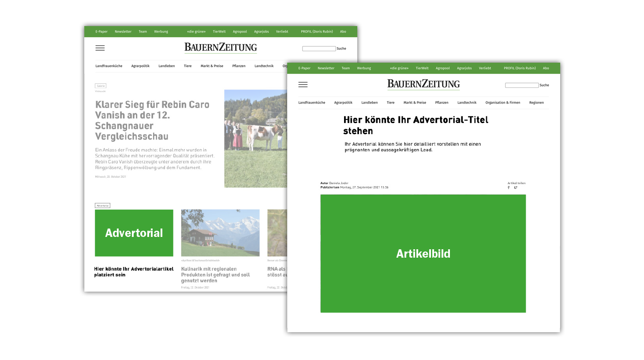Viewport: 644px width, 360px height.
Task: Click the Advertorial tag label above the teaser
Action: coord(102,206)
